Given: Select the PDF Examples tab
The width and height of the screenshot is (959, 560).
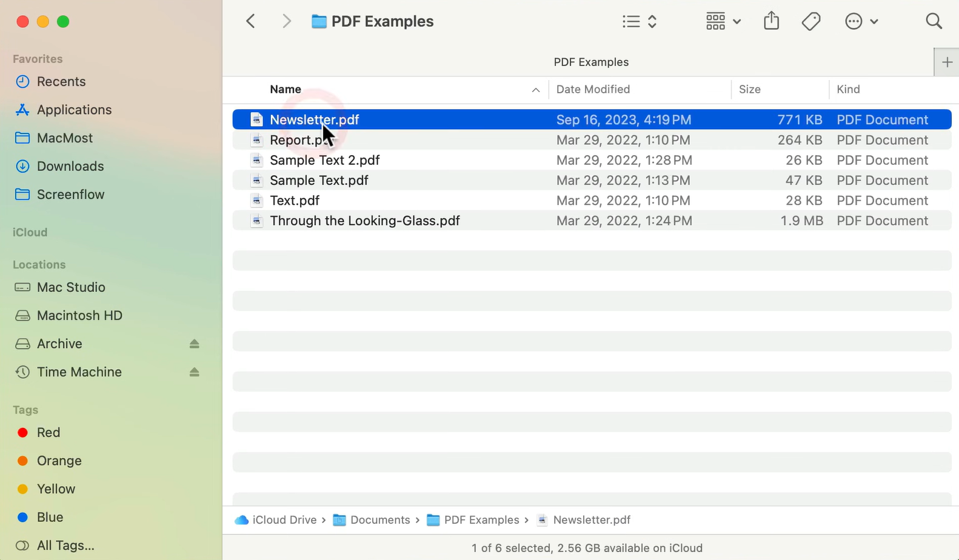Looking at the screenshot, I should click(x=591, y=62).
